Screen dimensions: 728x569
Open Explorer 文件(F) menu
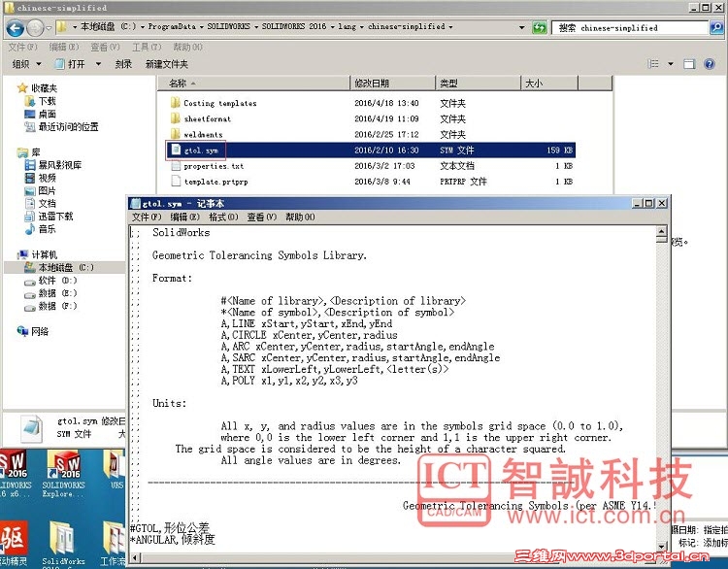point(22,47)
